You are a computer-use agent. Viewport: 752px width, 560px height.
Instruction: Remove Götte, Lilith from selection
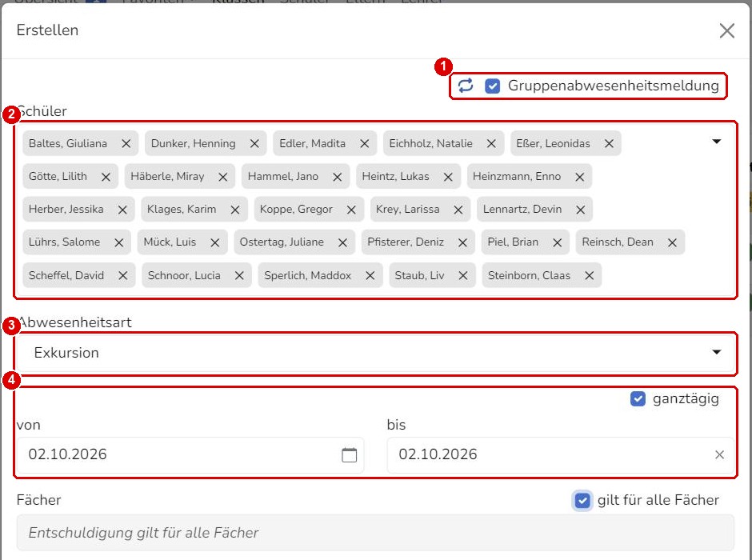[x=106, y=177]
